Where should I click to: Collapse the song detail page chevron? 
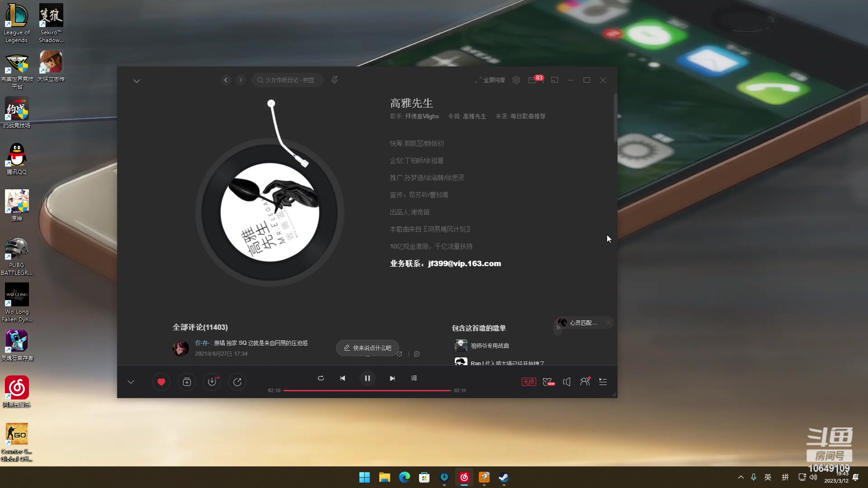click(137, 80)
